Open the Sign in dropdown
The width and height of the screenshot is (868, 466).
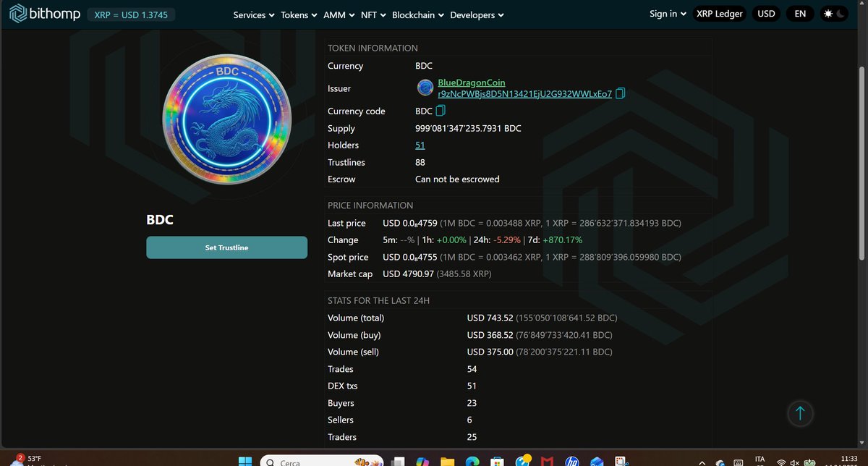click(x=668, y=14)
